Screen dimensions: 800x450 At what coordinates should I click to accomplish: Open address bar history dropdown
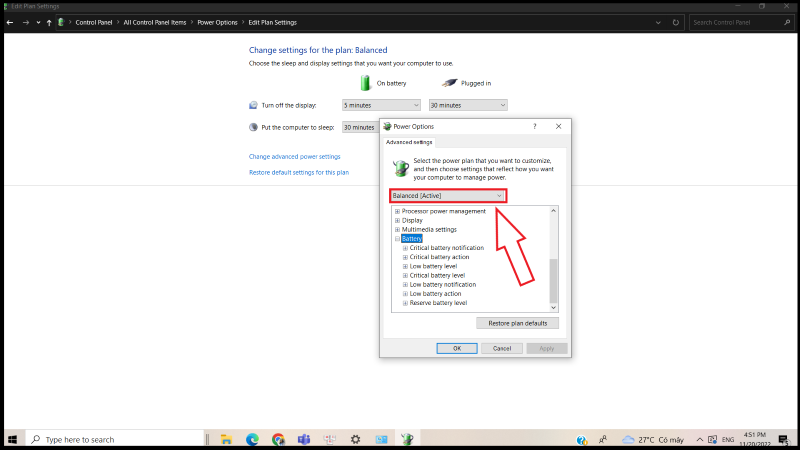pos(658,22)
